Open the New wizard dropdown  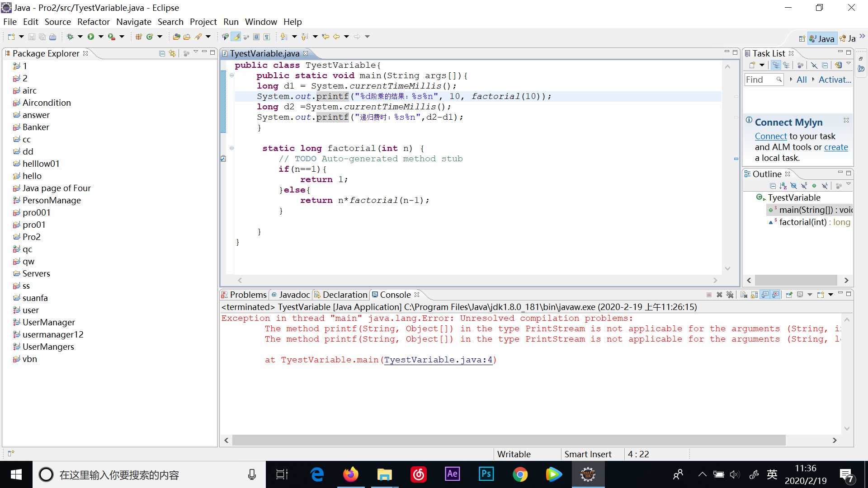click(x=21, y=37)
